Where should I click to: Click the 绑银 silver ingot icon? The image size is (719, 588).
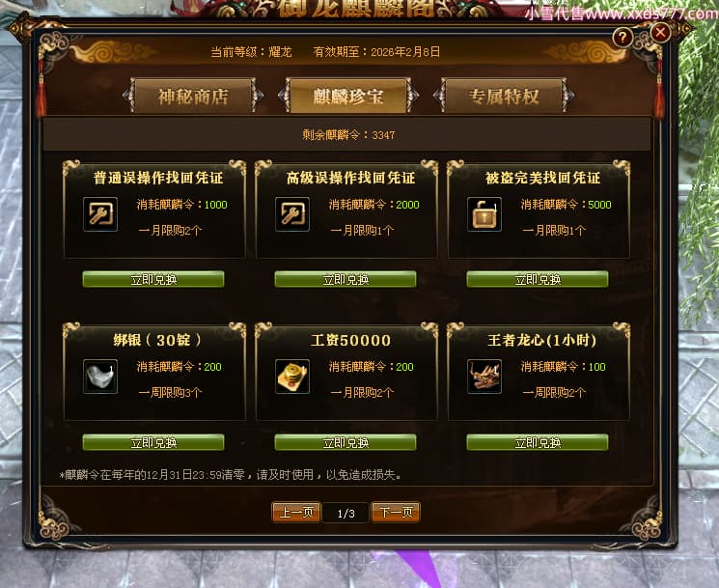coord(100,377)
